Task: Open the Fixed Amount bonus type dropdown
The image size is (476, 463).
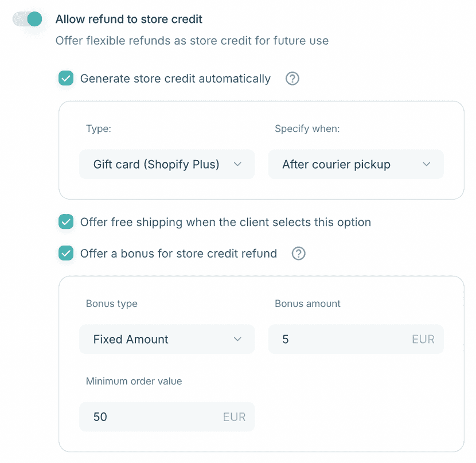Action: point(167,339)
